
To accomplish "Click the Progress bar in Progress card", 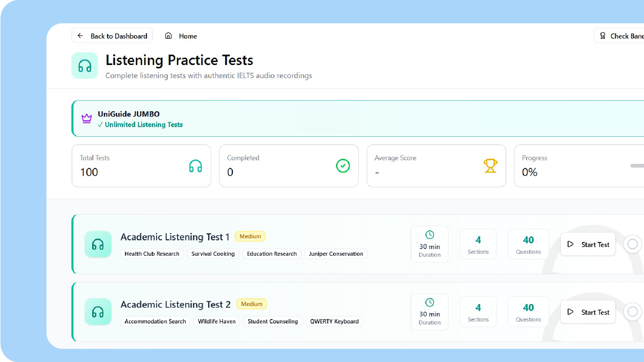I will pos(637,166).
